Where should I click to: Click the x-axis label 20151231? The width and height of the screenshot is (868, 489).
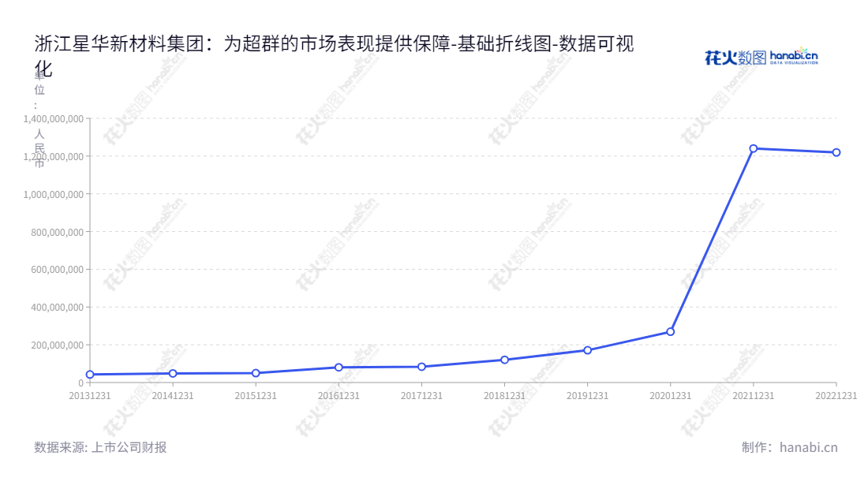pyautogui.click(x=256, y=395)
